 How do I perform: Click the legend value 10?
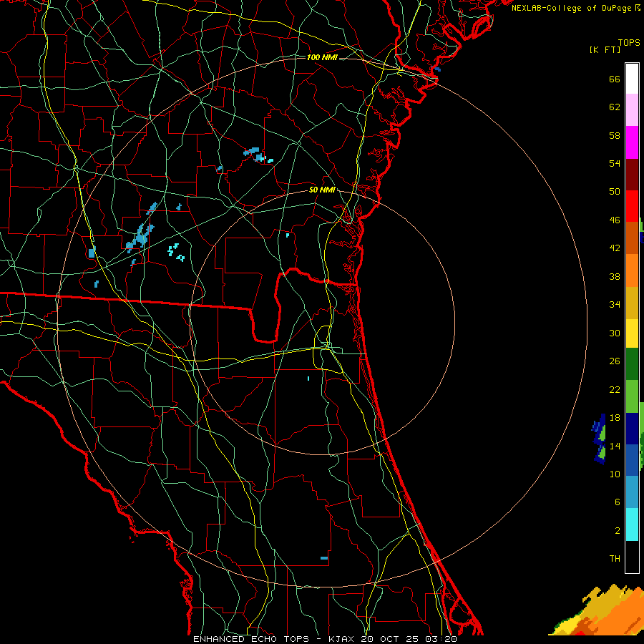coord(615,474)
